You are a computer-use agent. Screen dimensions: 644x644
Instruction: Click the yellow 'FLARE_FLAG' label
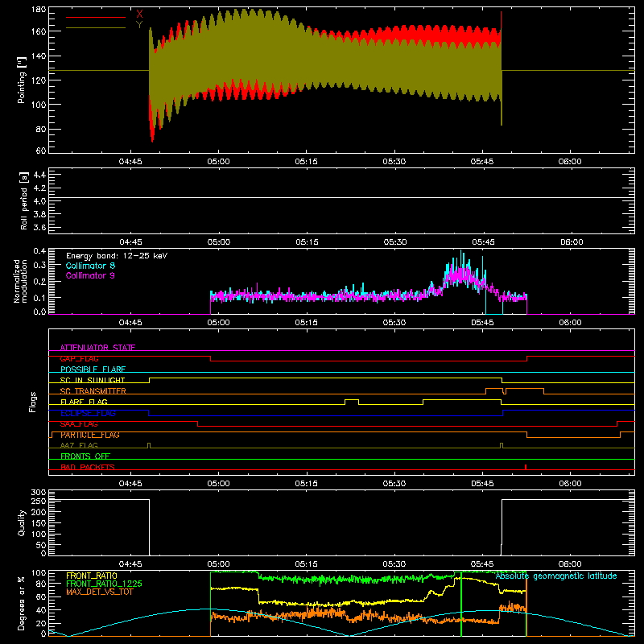pos(84,402)
